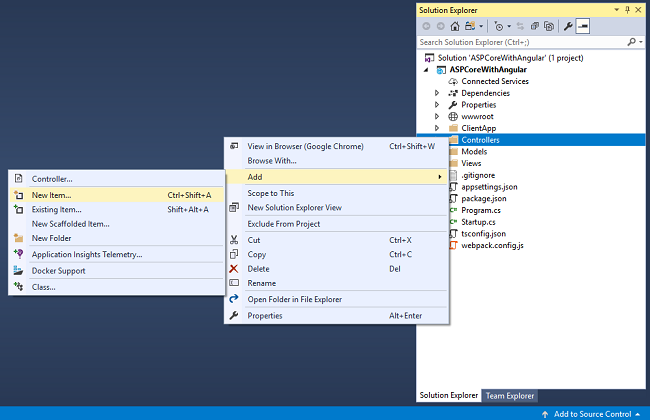Choose Browse With... in the context menu
The image size is (650, 420).
337,161
